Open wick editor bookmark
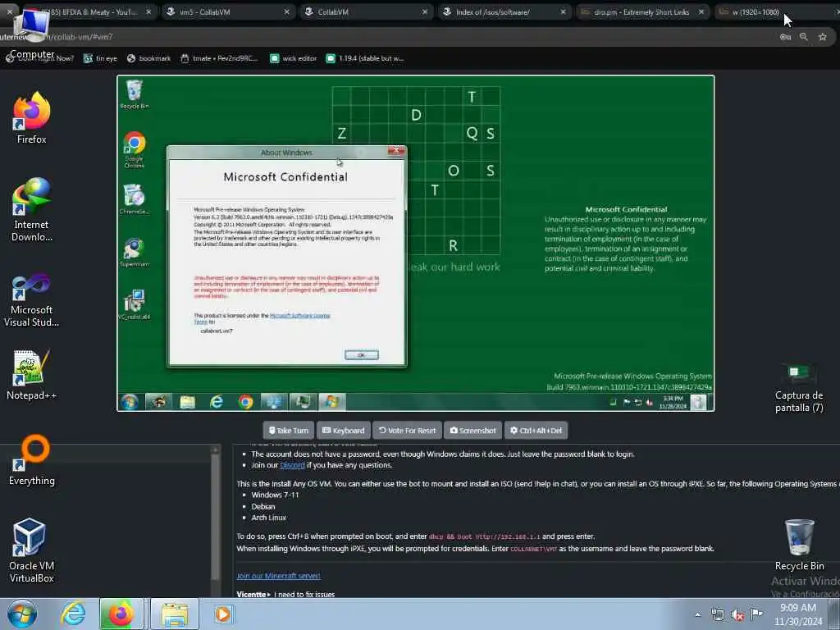This screenshot has height=630, width=840. [x=293, y=58]
